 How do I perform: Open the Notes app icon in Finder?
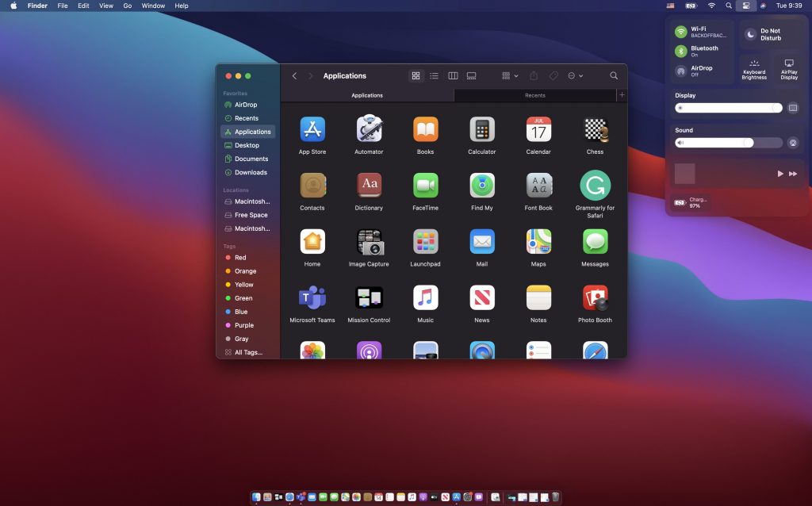coord(538,297)
